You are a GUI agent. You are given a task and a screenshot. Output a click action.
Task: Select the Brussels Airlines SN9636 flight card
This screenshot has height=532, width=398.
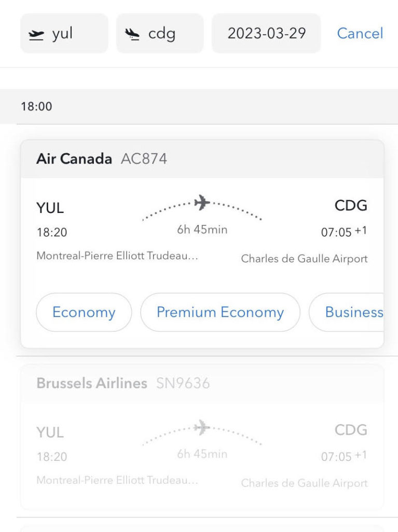click(x=202, y=436)
